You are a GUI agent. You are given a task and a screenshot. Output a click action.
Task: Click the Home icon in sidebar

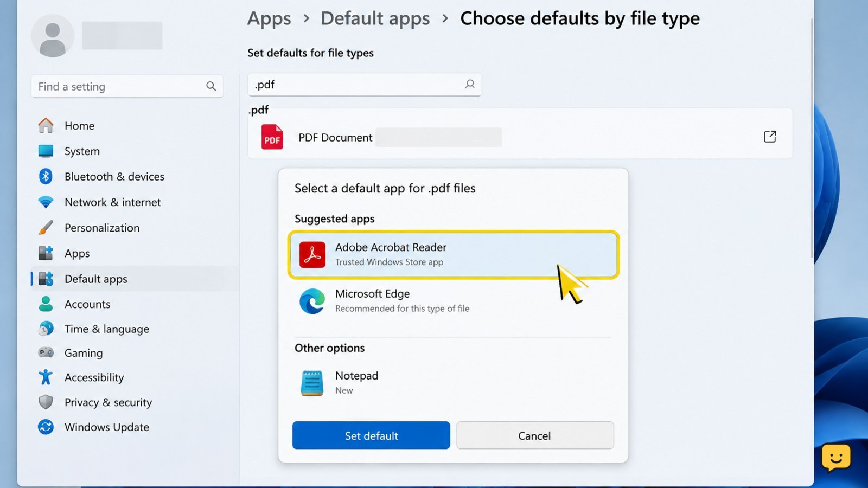click(x=46, y=126)
